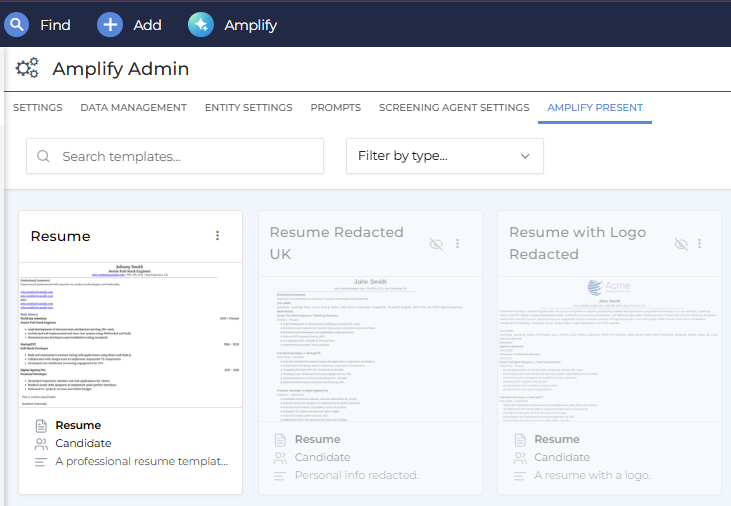Open Resume with Logo Redacted options menu

point(698,243)
